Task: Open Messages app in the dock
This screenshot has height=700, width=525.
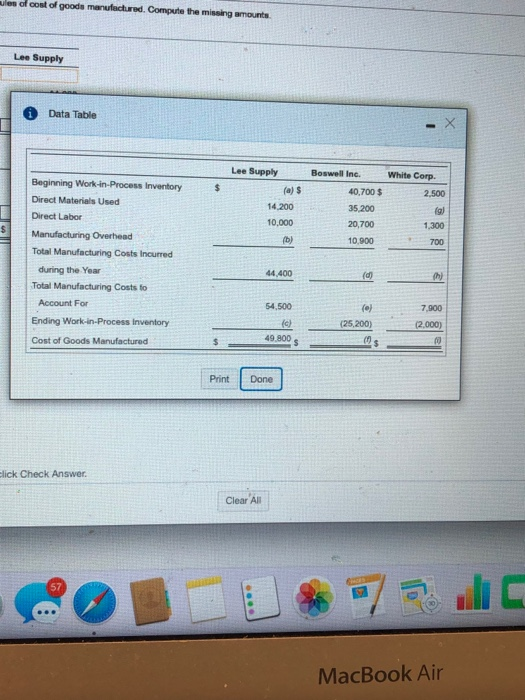Action: [x=39, y=601]
